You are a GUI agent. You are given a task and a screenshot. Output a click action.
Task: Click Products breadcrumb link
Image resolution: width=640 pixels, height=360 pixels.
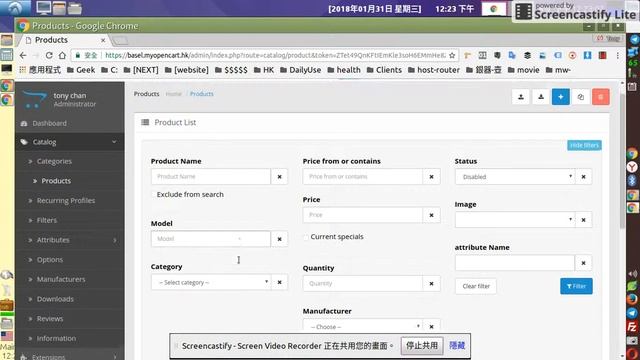pos(202,94)
